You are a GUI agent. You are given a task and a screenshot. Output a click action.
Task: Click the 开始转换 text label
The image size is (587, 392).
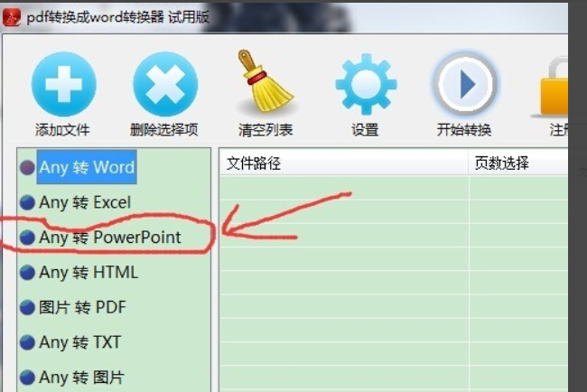click(x=464, y=130)
